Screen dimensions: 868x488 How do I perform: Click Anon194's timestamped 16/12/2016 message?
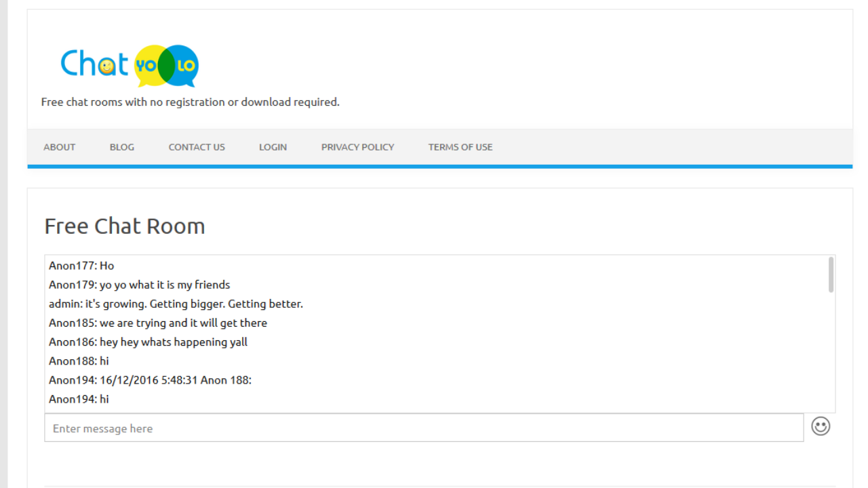(x=150, y=380)
